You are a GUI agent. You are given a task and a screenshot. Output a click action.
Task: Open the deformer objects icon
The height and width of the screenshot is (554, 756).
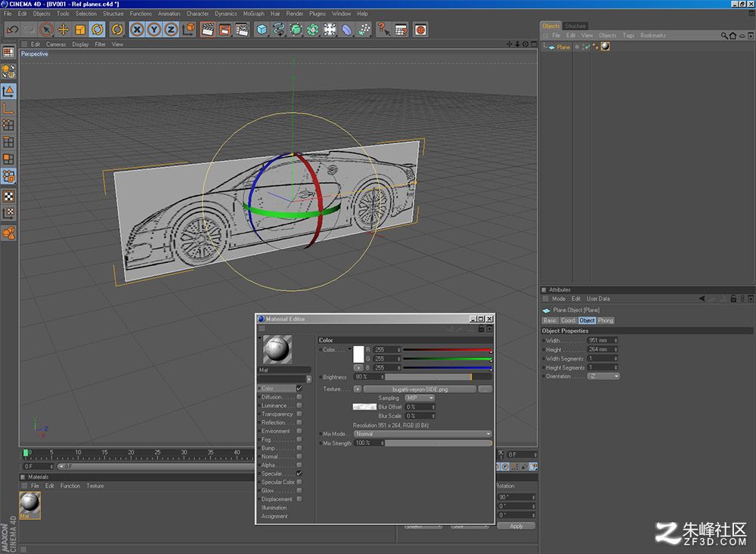pos(347,30)
